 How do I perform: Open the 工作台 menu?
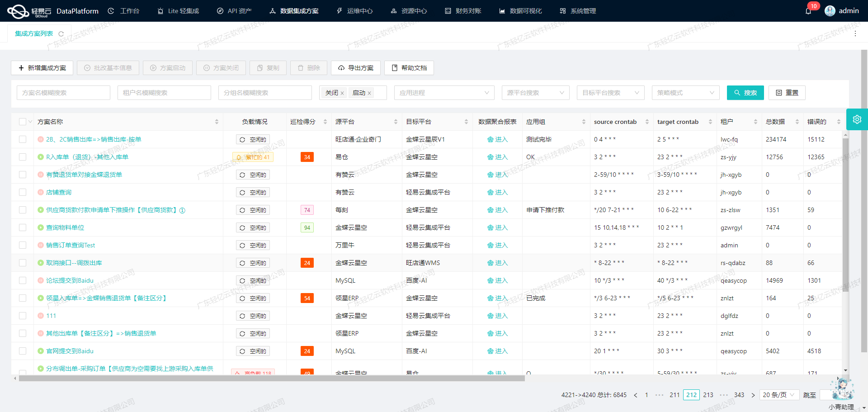124,11
